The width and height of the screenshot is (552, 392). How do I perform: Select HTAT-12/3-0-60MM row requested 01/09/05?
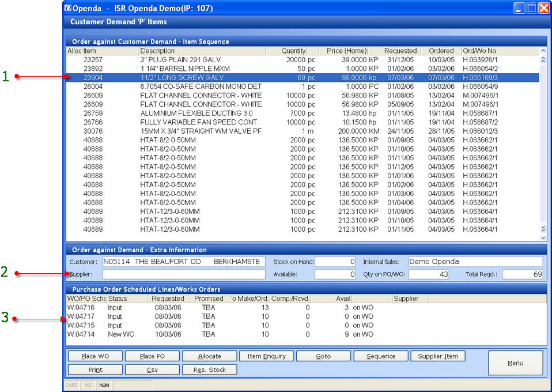[x=303, y=212]
